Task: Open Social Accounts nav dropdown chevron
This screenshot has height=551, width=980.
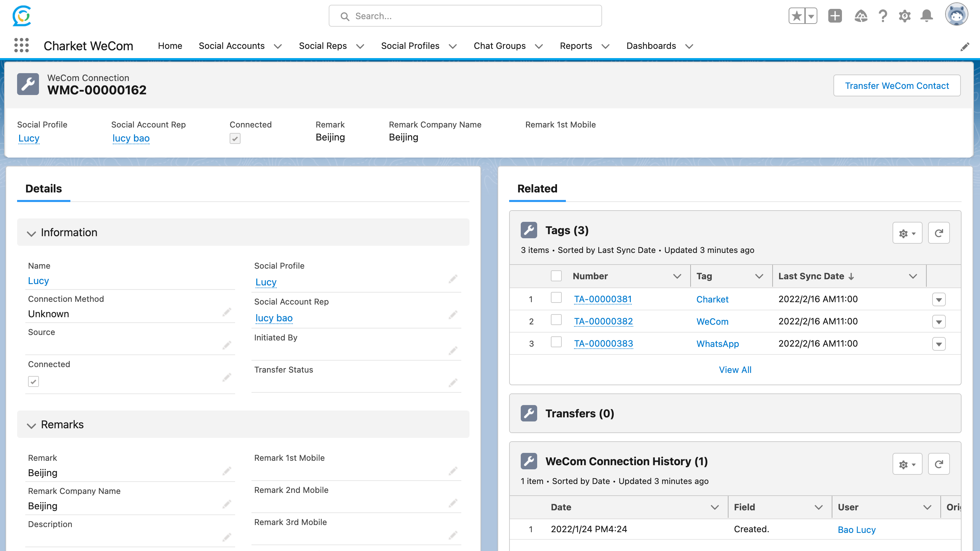Action: click(278, 46)
